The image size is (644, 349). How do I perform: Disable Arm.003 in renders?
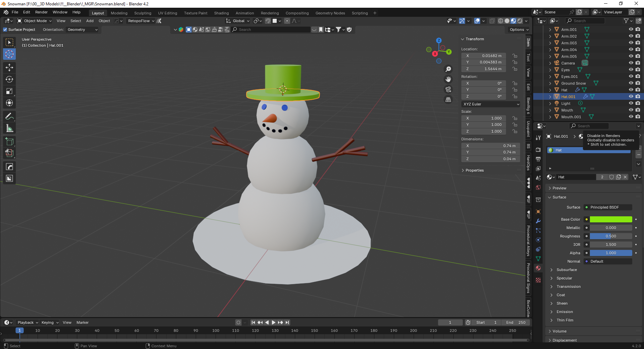pos(638,43)
